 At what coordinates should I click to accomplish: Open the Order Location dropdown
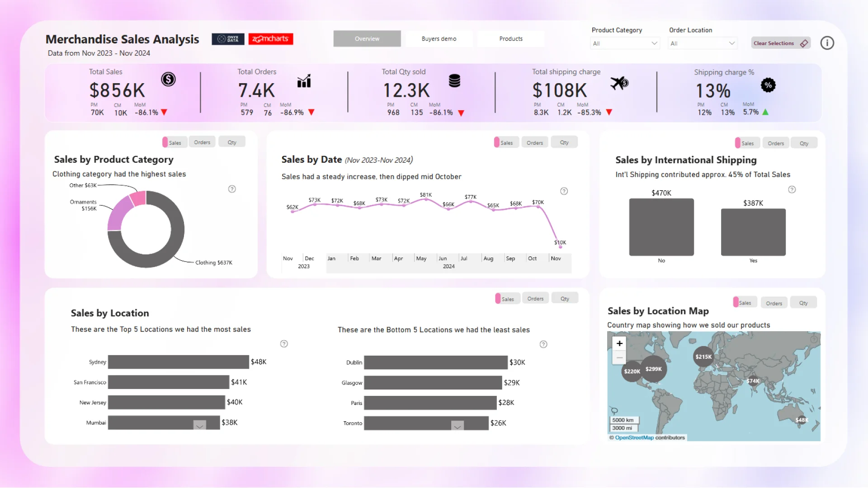(703, 43)
